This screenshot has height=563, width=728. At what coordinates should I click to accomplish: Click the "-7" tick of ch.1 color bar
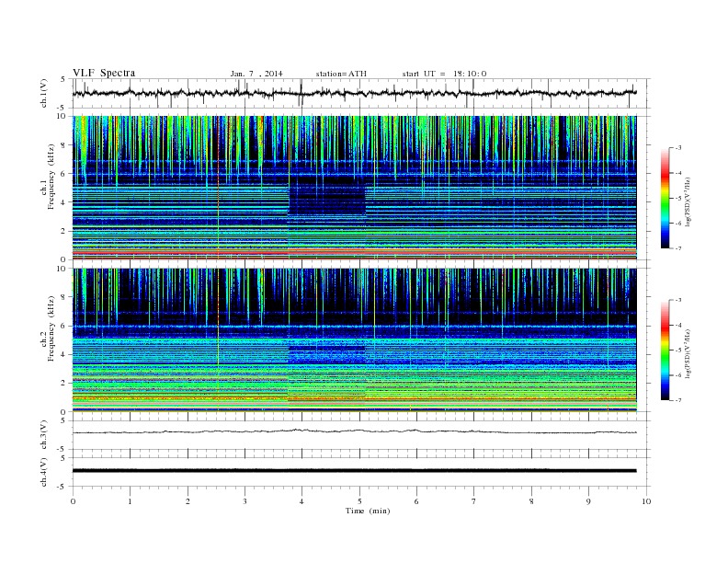(x=677, y=248)
